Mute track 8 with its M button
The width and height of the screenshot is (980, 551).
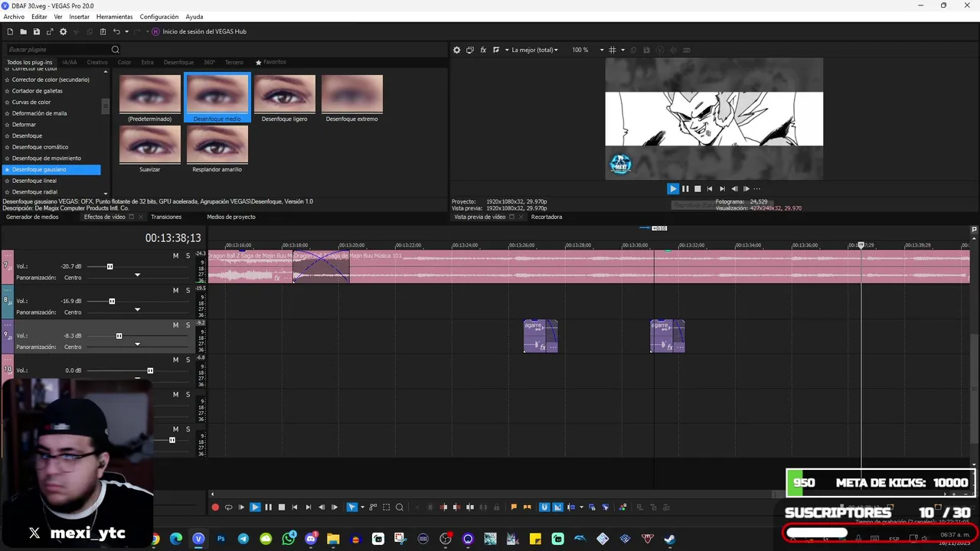(x=175, y=290)
